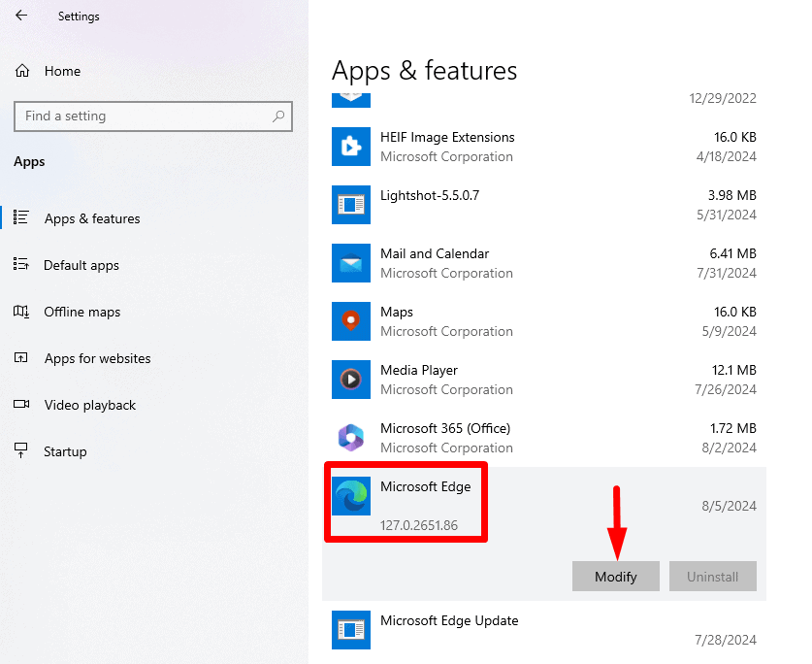This screenshot has height=664, width=812.
Task: Click the Uninstall button for Microsoft Edge
Action: point(713,577)
